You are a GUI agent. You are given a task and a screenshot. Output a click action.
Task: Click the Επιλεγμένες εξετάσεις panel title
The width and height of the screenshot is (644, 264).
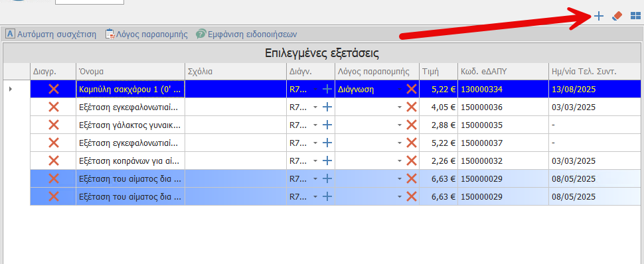coord(321,53)
